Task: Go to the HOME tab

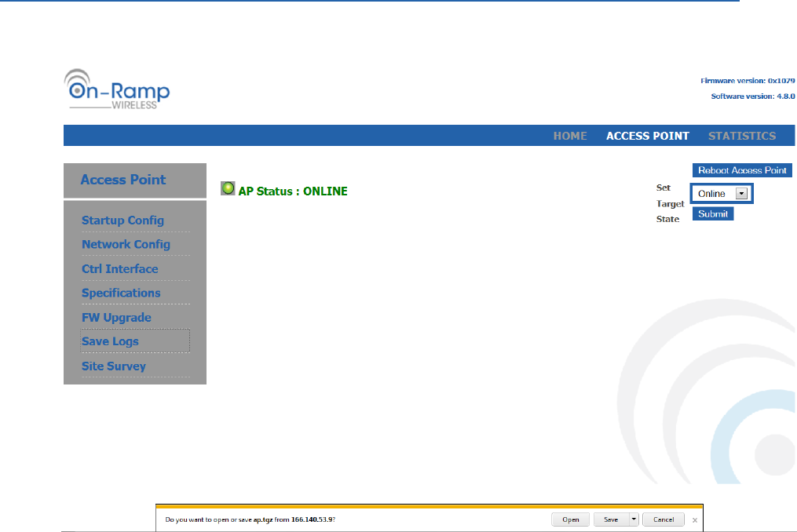Action: coord(570,136)
